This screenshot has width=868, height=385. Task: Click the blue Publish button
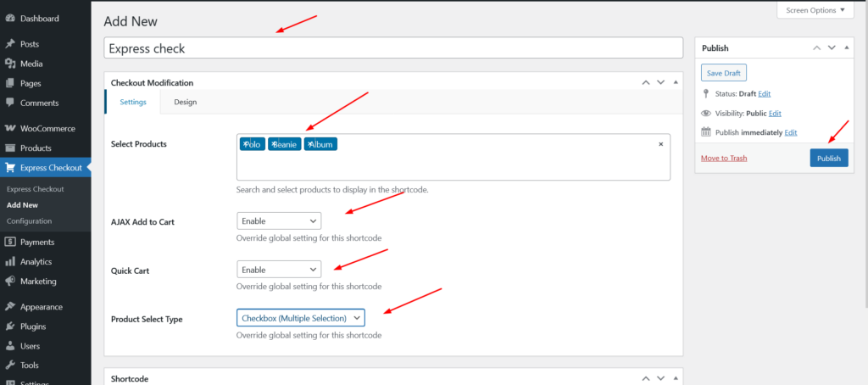coord(828,158)
